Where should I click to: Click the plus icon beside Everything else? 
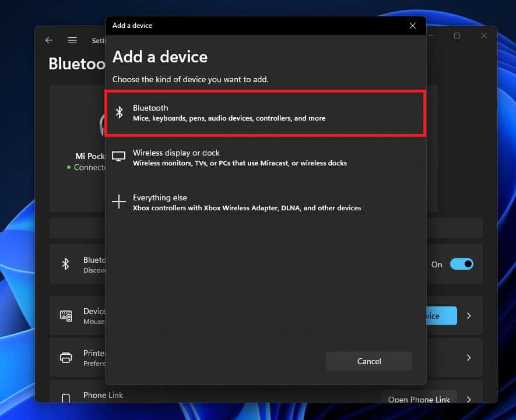pos(119,202)
